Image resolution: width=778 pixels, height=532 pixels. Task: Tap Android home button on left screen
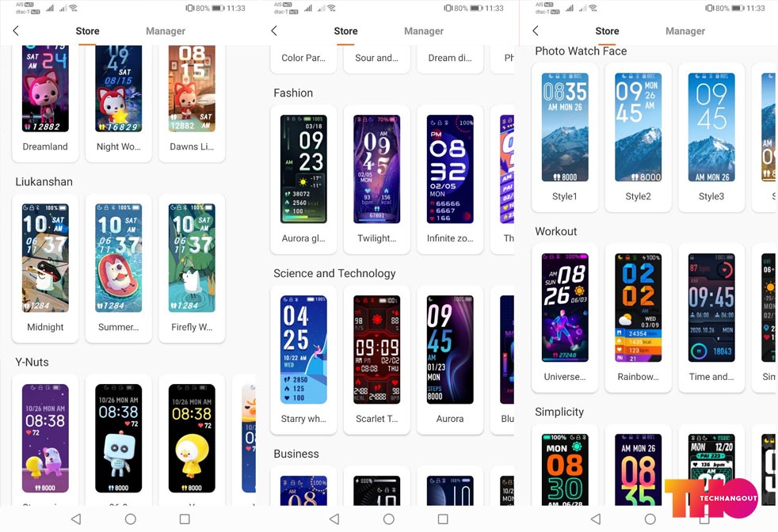click(x=131, y=519)
